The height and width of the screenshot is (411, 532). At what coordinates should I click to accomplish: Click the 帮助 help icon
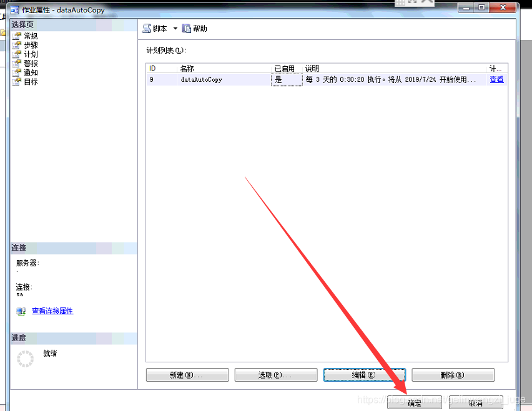pos(187,29)
